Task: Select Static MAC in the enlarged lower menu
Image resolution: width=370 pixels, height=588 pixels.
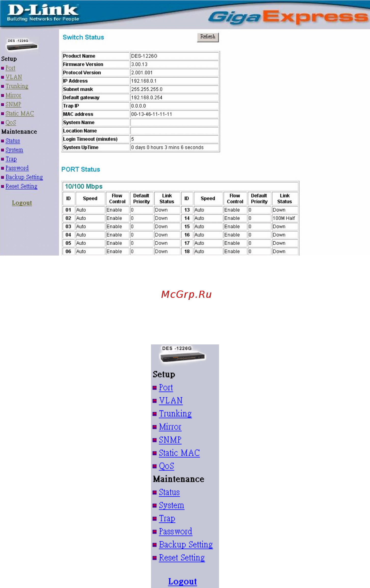Action: (x=179, y=453)
